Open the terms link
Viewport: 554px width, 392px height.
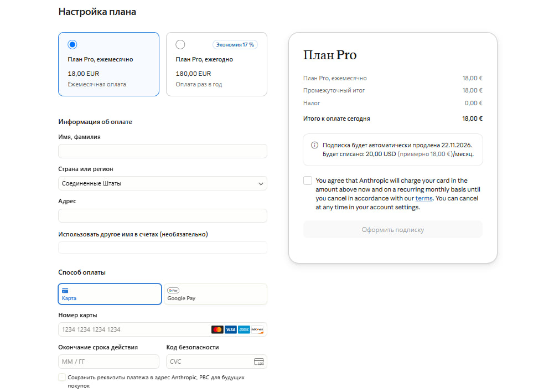(x=424, y=198)
